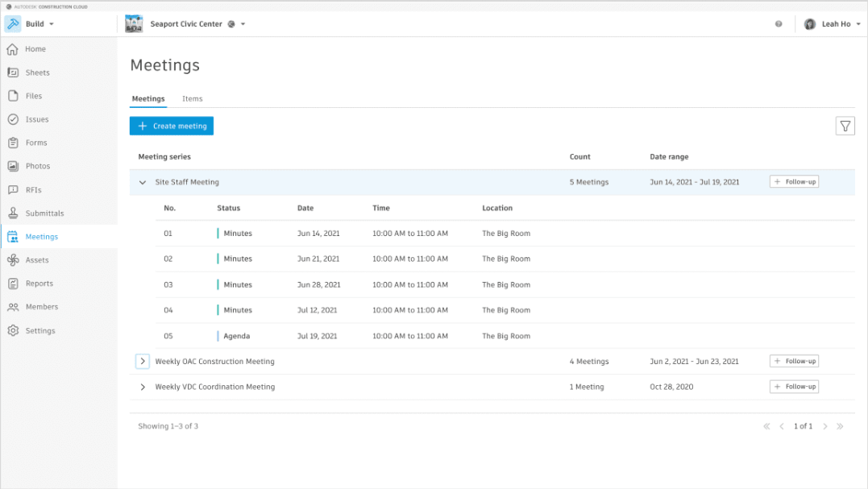Screen dimensions: 868x489
Task: Expand the Weekly OAC Construction Meeting series
Action: coord(143,361)
